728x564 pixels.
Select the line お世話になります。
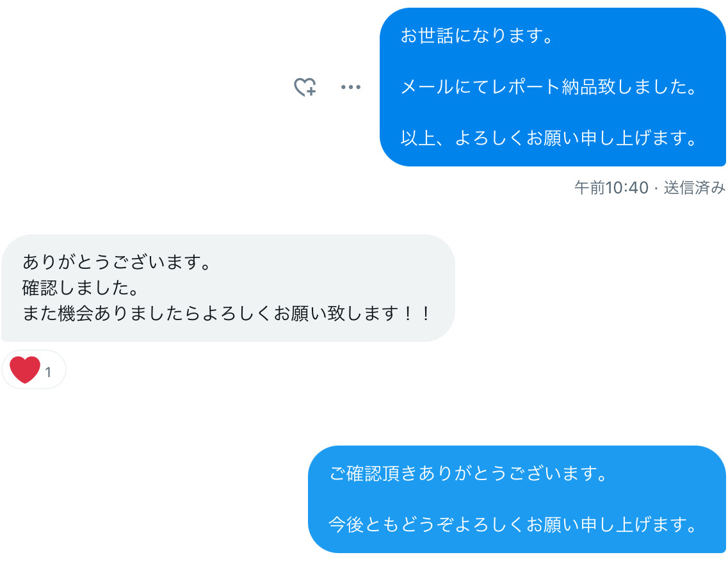pos(477,36)
